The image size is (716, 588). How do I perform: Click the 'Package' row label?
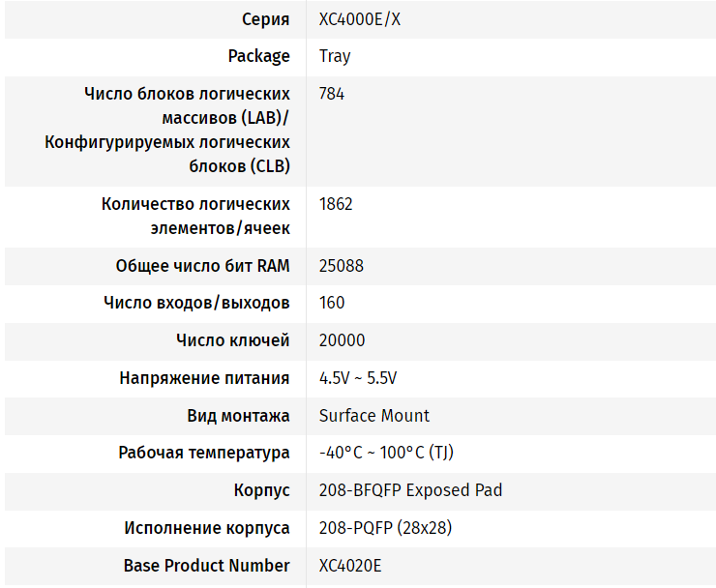point(258,56)
